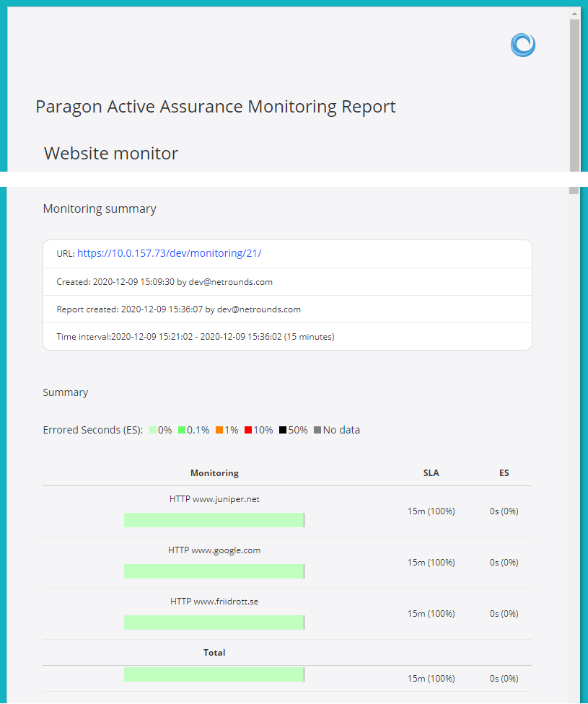This screenshot has width=588, height=704.
Task: Click the 'Created: 2020-12-09 15:09:30' row
Action: click(287, 282)
